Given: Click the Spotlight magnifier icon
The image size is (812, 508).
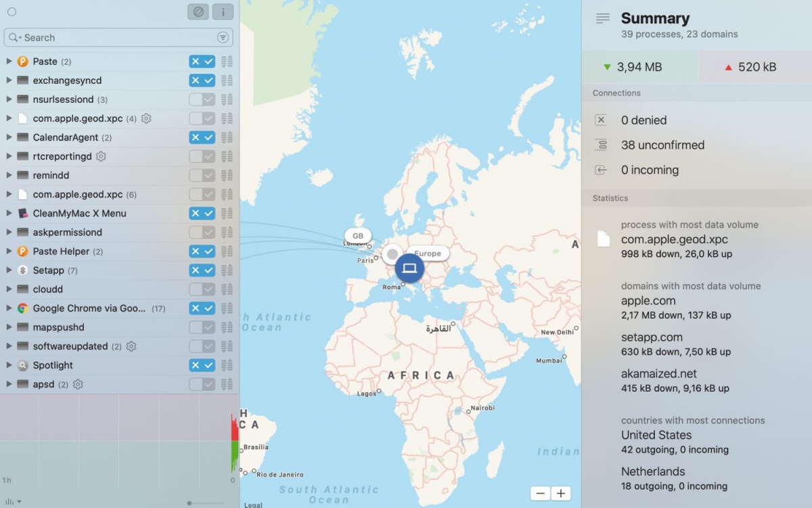Looking at the screenshot, I should click(22, 365).
